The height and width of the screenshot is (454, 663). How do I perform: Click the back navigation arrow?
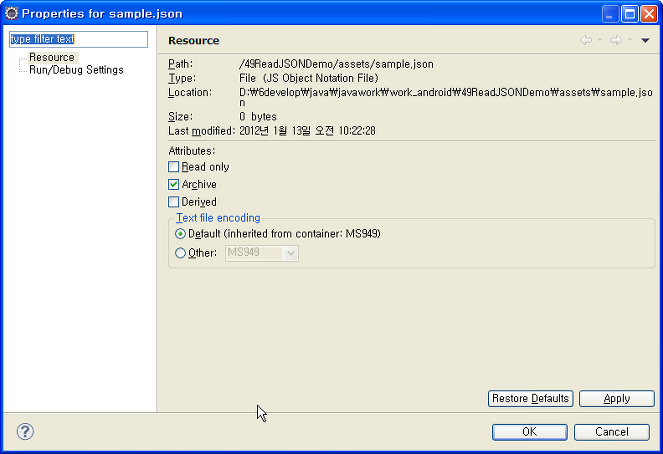[x=586, y=40]
